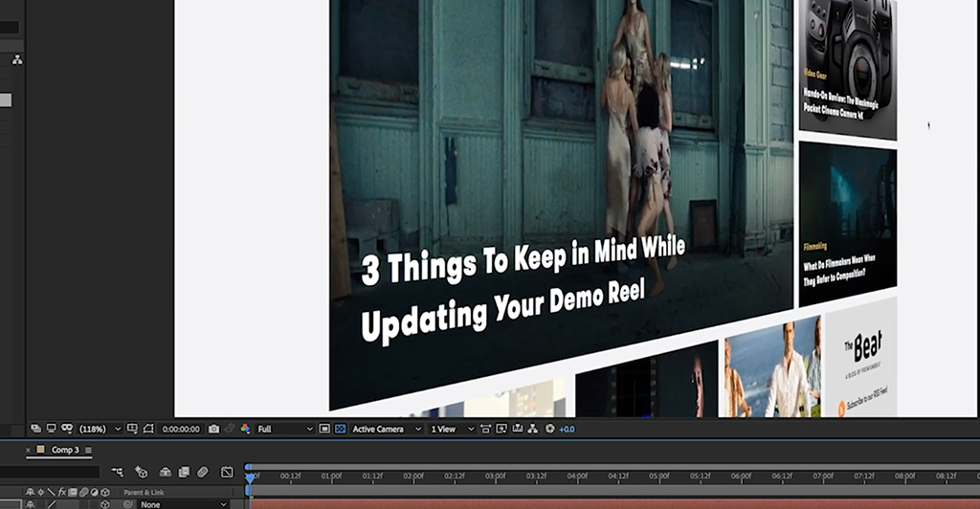
Task: Open the Comp Flowchart icon in viewer bar
Action: point(533,429)
